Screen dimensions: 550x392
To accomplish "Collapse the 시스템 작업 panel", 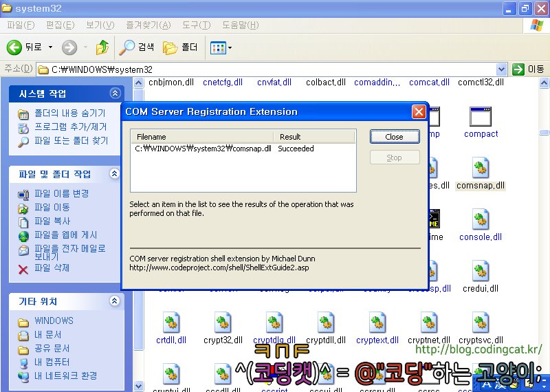I will tap(115, 94).
